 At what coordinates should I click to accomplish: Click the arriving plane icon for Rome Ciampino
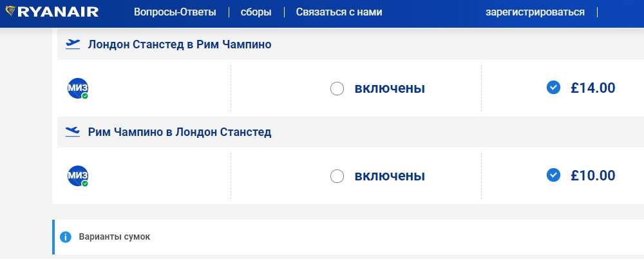73,131
